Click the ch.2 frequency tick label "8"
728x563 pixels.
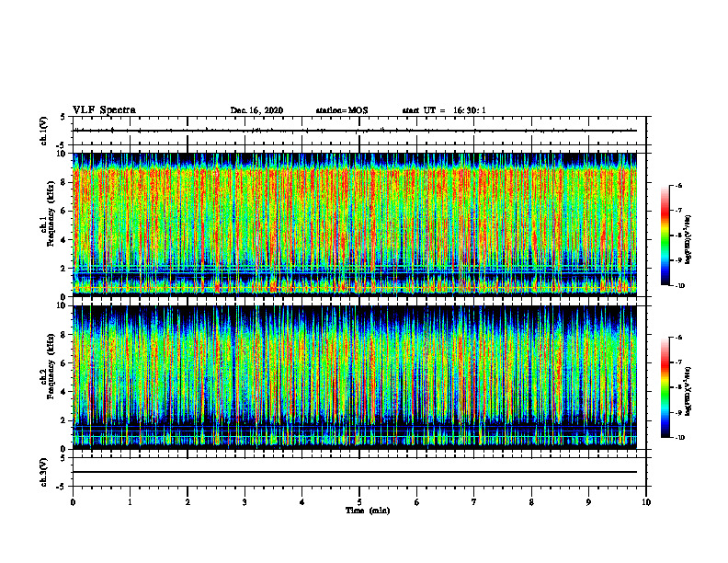click(x=63, y=335)
